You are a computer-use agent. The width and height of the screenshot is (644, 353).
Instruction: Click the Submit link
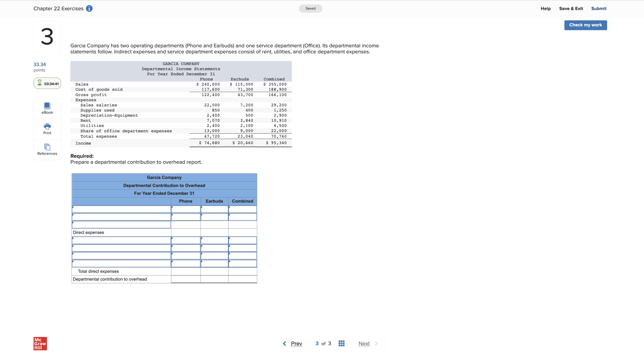(599, 8)
